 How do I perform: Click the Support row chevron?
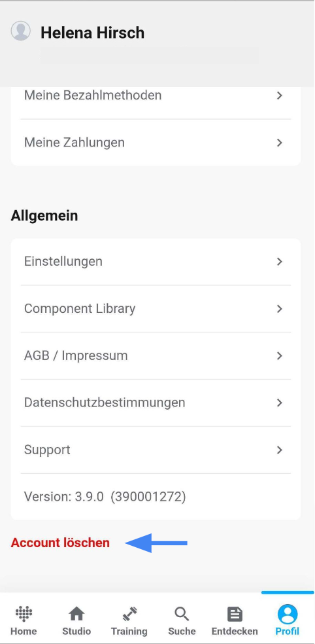[279, 450]
